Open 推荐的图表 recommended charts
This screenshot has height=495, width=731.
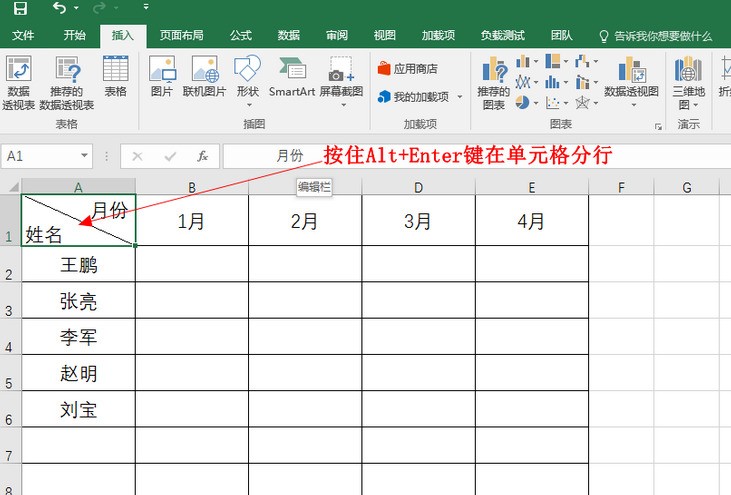tap(493, 83)
